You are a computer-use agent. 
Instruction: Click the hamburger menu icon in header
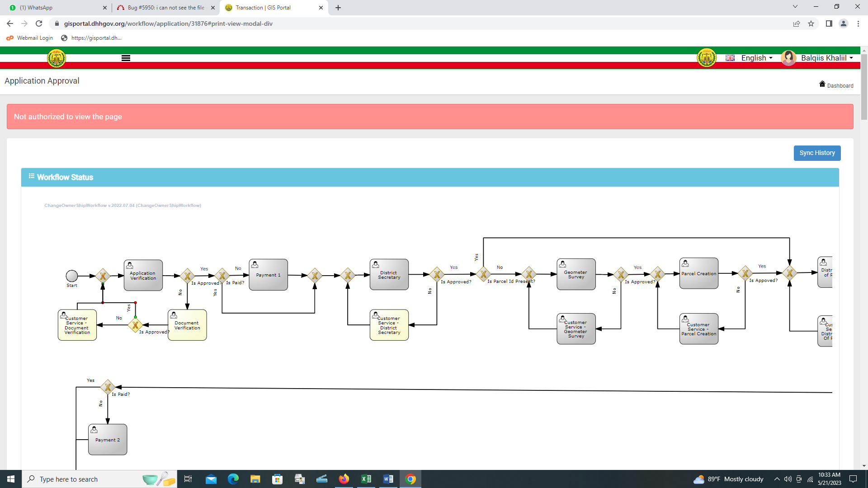click(126, 58)
